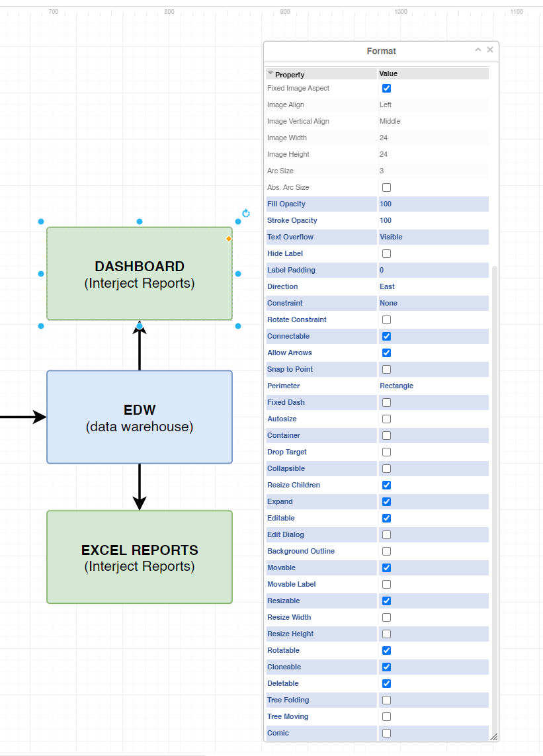Uncheck the Movable checkbox
543x756 pixels.
point(387,568)
